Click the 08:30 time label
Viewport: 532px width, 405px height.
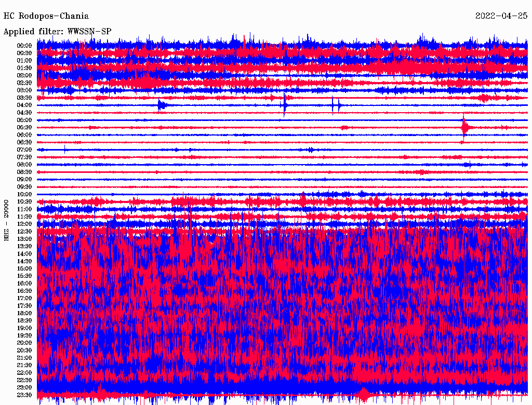tap(24, 172)
